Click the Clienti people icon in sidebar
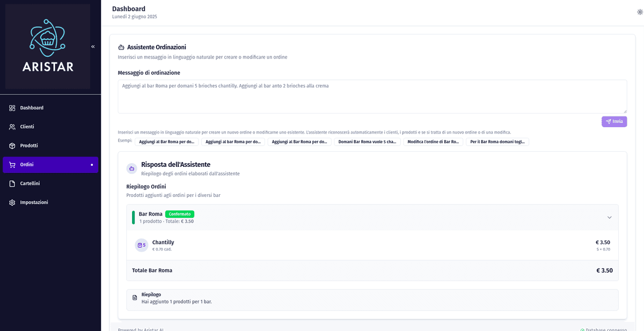The height and width of the screenshot is (331, 644). (12, 127)
